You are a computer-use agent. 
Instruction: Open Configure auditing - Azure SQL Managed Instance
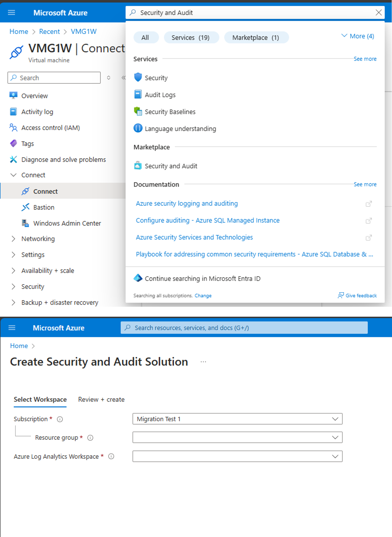[208, 220]
